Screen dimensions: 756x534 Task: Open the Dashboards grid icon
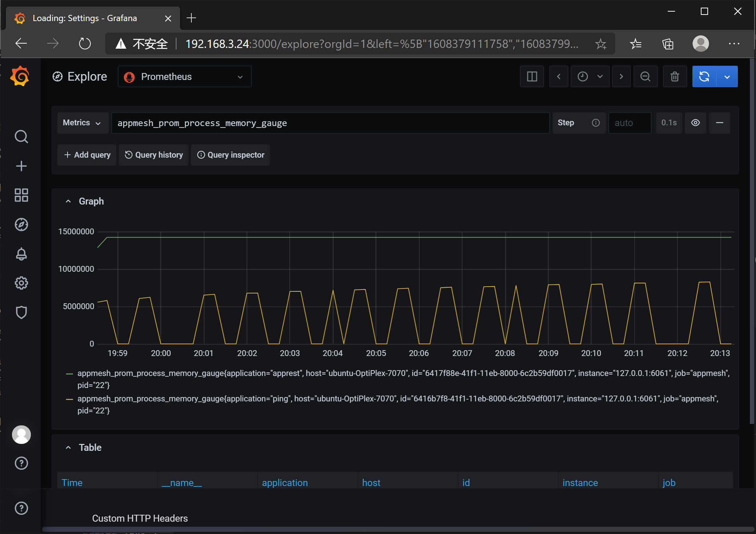21,195
